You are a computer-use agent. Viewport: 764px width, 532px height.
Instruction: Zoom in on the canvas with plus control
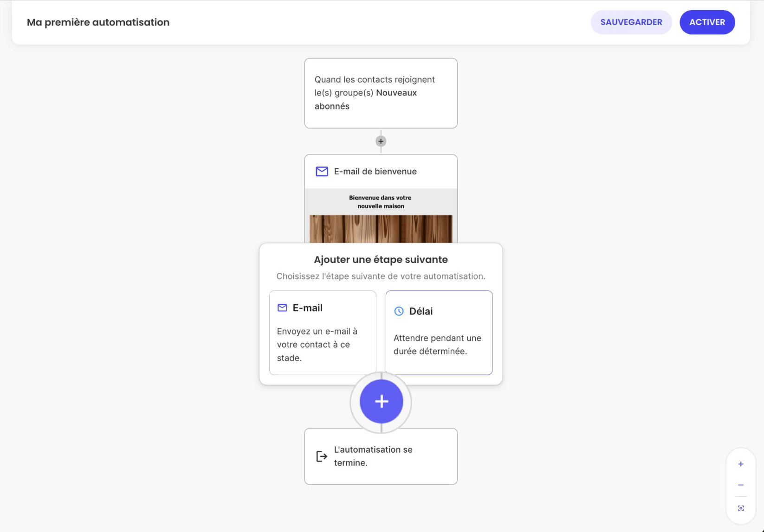click(741, 464)
